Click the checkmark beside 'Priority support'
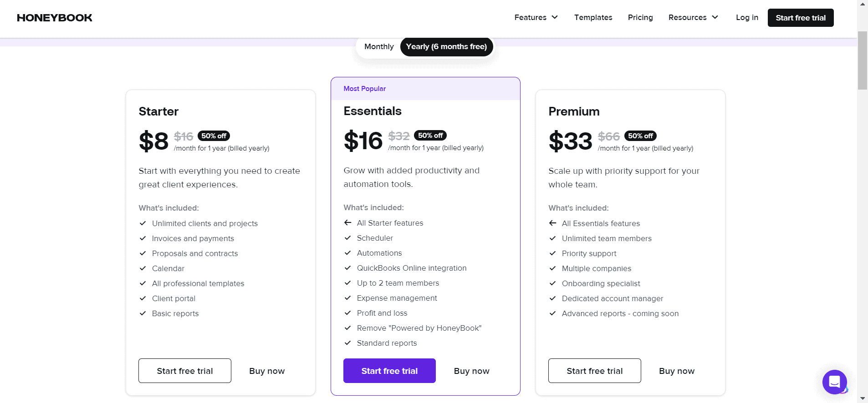This screenshot has width=868, height=403. (552, 253)
